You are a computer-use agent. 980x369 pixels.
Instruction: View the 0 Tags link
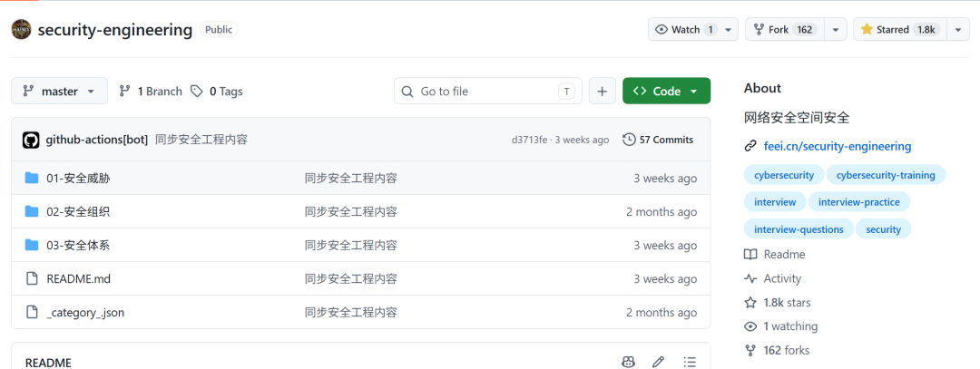pyautogui.click(x=217, y=92)
